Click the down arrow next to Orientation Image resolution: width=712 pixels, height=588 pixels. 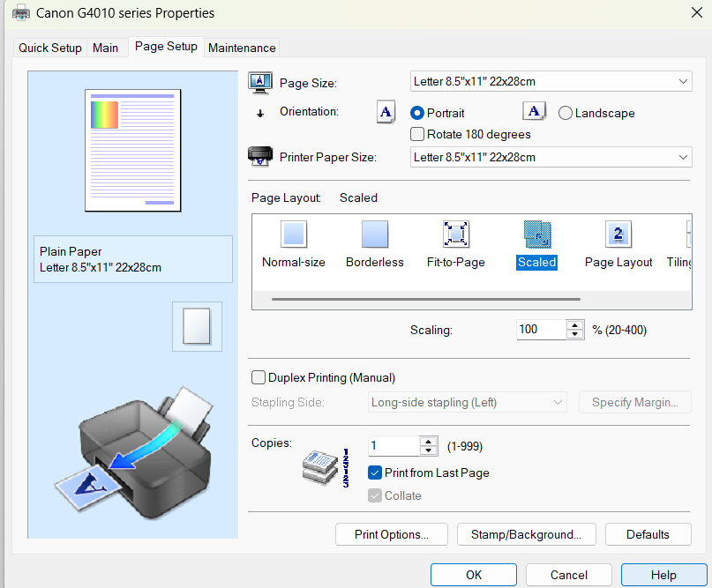260,114
